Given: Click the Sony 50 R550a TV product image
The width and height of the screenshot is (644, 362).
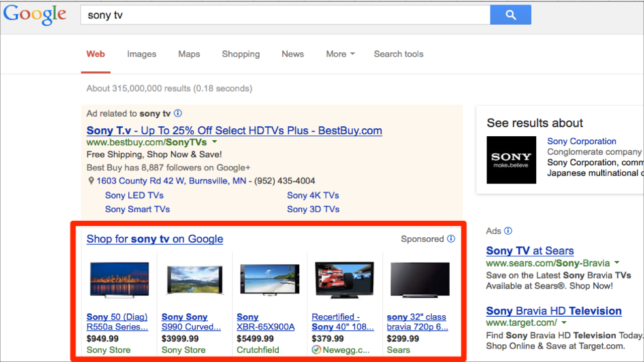Looking at the screenshot, I should 119,280.
